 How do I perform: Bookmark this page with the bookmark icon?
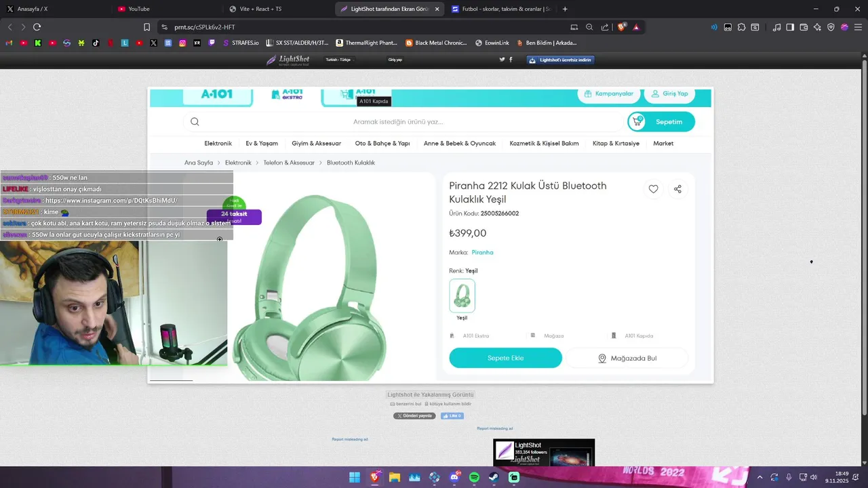[x=146, y=27]
